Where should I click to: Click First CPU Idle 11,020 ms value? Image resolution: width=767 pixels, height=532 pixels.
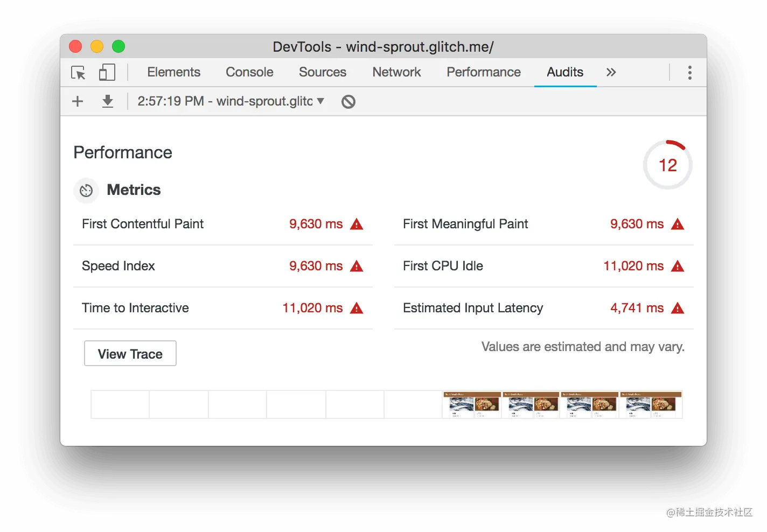point(633,266)
